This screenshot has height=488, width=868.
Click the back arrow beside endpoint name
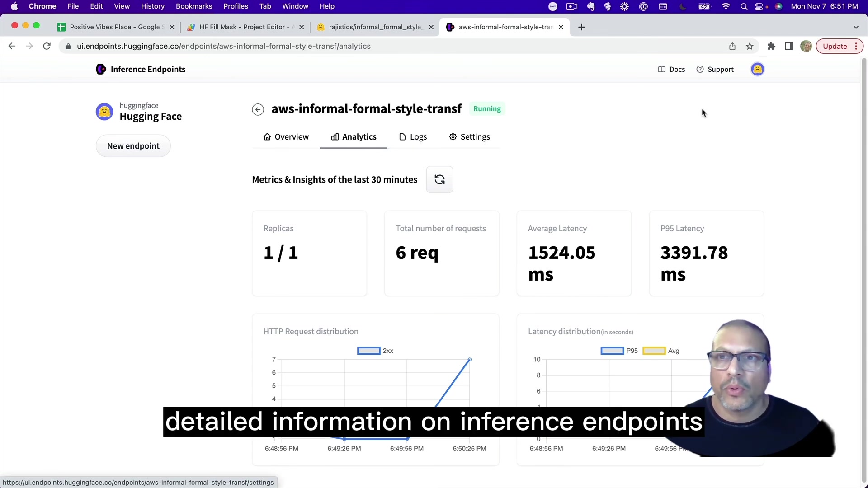(x=258, y=109)
